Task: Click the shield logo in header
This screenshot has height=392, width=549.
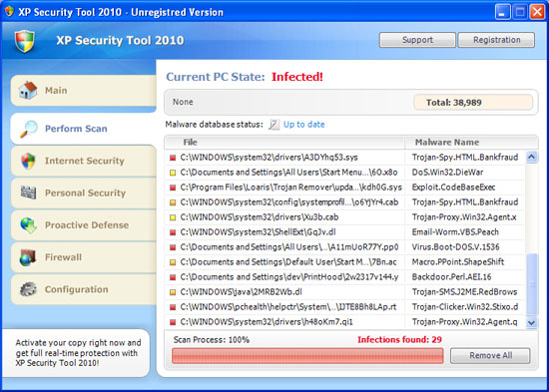Action: (25, 41)
